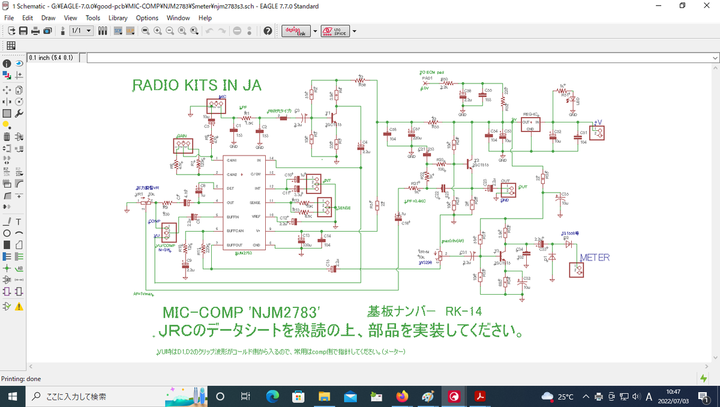Click the Stop command icon
Image resolution: width=720 pixels, height=407 pixels.
pos(236,31)
